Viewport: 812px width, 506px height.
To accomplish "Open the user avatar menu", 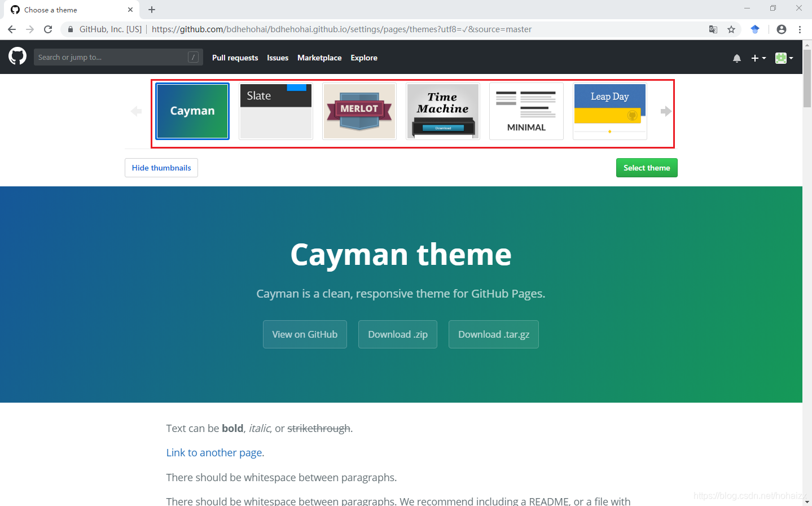I will [784, 58].
